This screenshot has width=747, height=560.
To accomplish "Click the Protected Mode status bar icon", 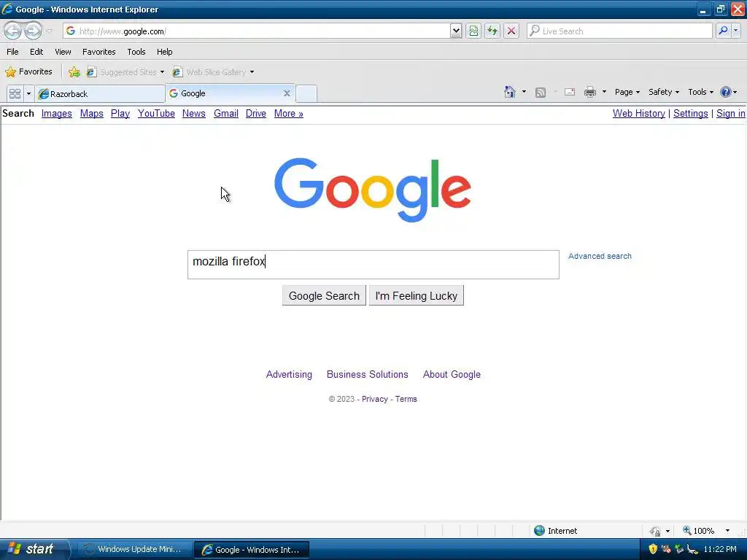I will click(656, 531).
